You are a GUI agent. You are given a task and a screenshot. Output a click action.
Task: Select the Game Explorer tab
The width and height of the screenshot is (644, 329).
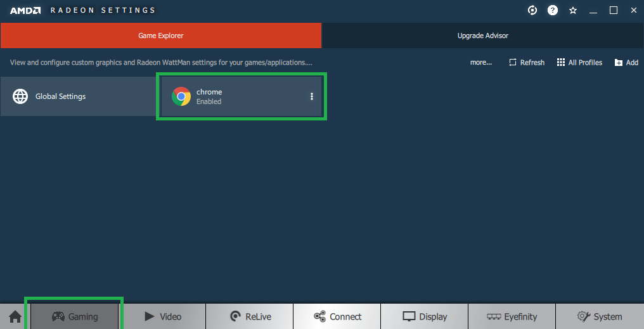tap(160, 35)
